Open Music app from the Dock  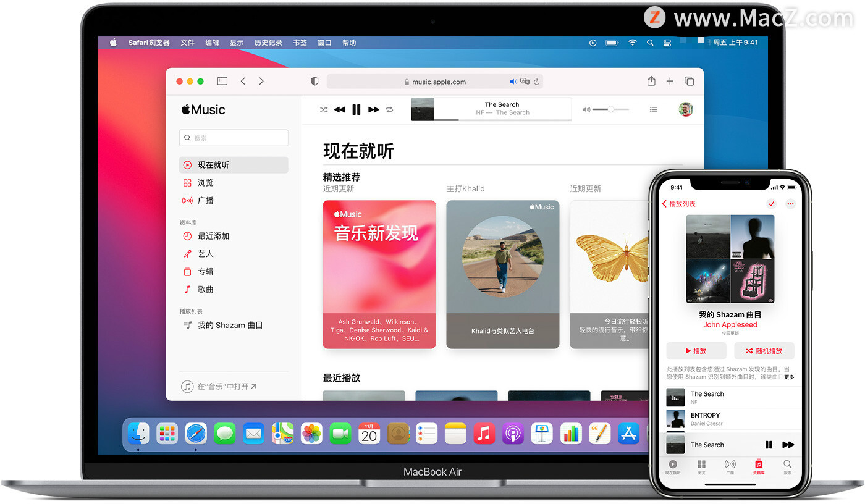(484, 433)
